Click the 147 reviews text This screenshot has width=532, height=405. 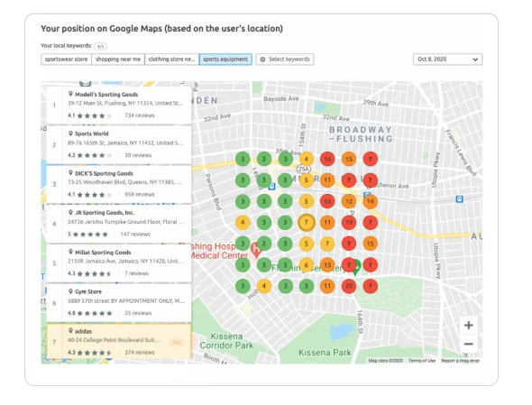(x=135, y=235)
